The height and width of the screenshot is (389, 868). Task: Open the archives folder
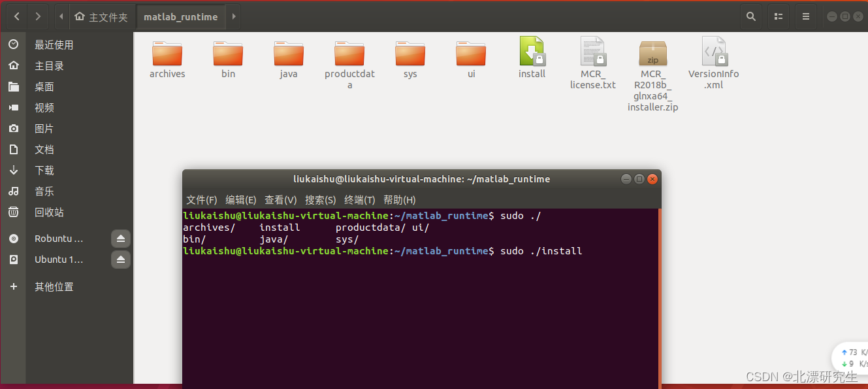pos(167,56)
